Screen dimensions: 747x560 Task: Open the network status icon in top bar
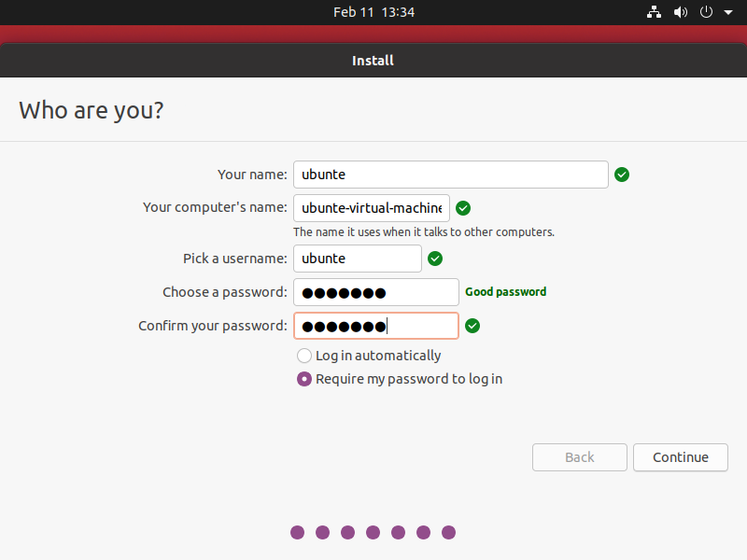[654, 12]
